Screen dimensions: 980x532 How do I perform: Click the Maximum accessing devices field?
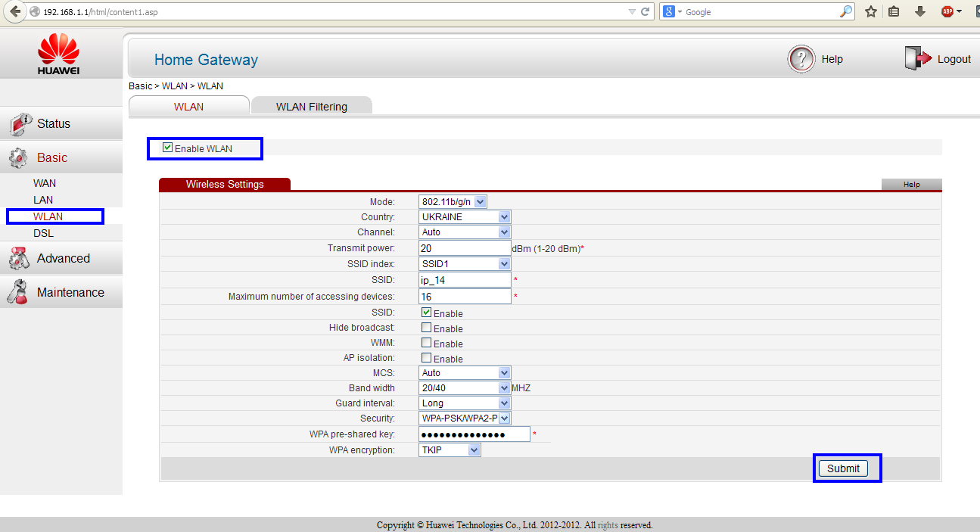click(465, 297)
